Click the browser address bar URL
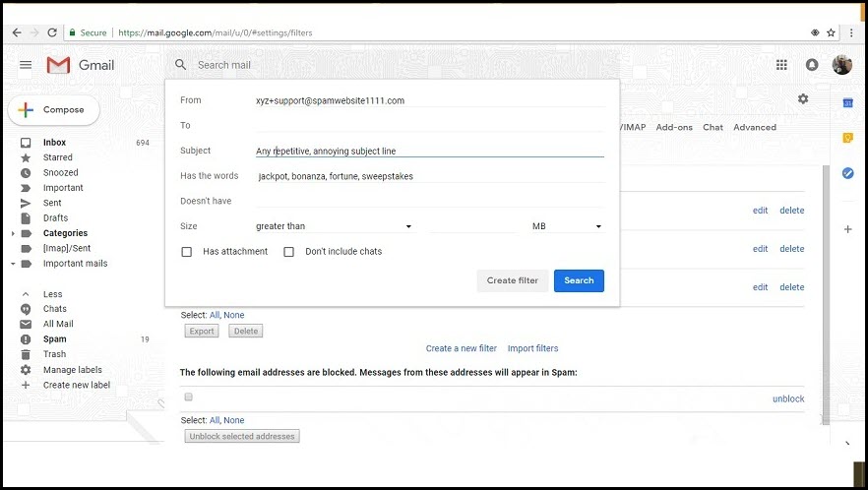This screenshot has height=490, width=868. [x=216, y=32]
